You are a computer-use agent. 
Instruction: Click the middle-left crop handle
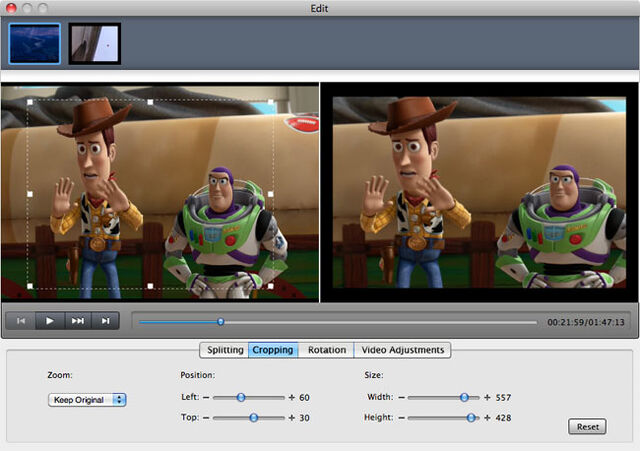click(30, 194)
